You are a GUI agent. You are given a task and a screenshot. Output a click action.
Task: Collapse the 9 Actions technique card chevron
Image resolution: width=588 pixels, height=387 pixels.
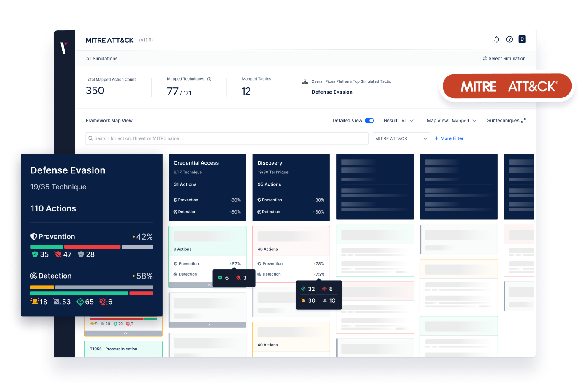point(209,285)
